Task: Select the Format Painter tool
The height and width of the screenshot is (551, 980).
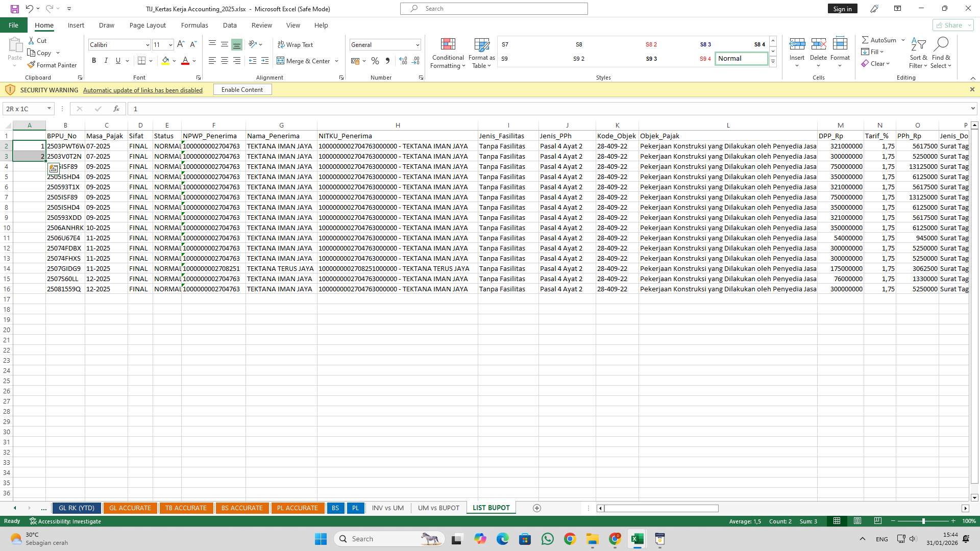Action: coord(53,65)
